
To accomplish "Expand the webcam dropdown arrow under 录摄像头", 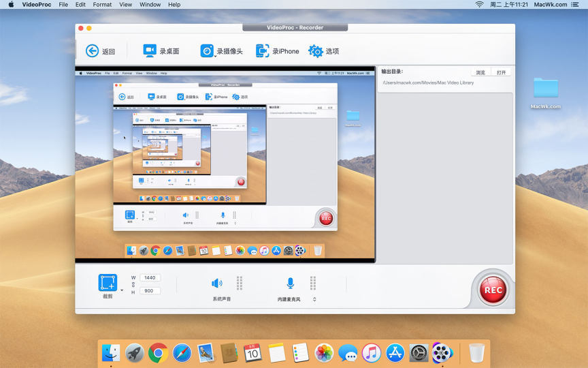I will click(215, 57).
